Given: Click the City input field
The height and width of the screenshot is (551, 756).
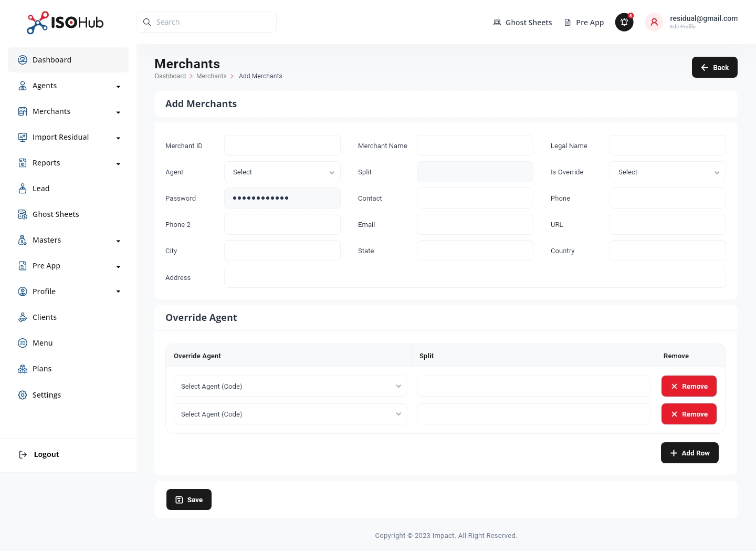Looking at the screenshot, I should (282, 251).
